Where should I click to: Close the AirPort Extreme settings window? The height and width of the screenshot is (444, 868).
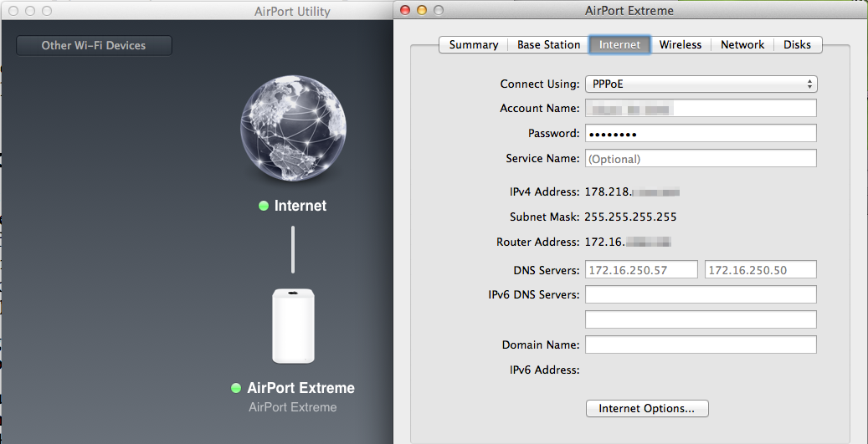click(404, 10)
